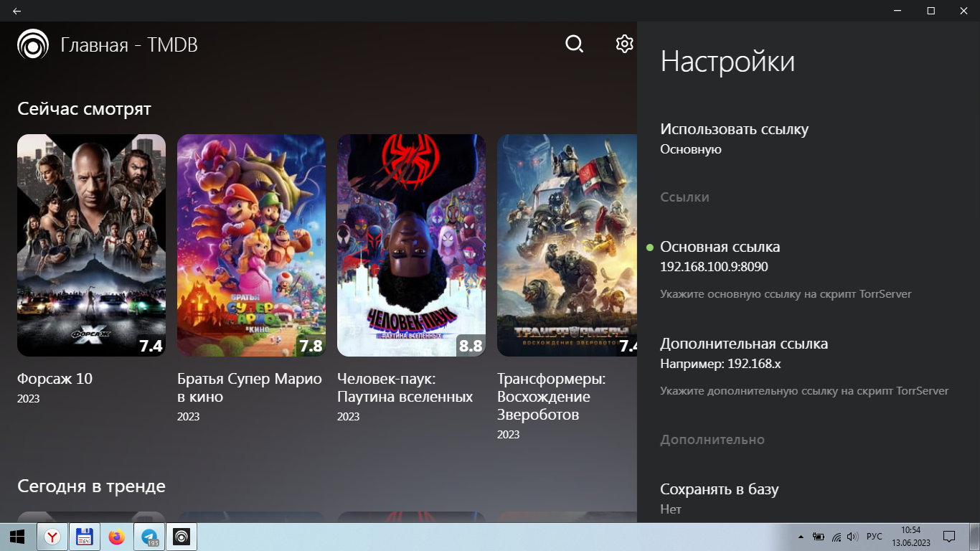Open the Windows Start menu
Viewport: 980px width, 551px height.
click(x=17, y=537)
